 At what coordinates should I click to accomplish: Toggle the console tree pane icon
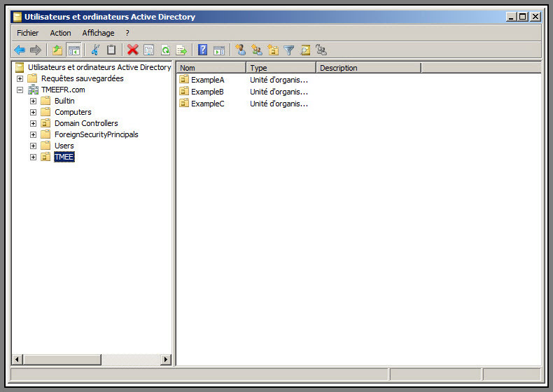point(73,50)
